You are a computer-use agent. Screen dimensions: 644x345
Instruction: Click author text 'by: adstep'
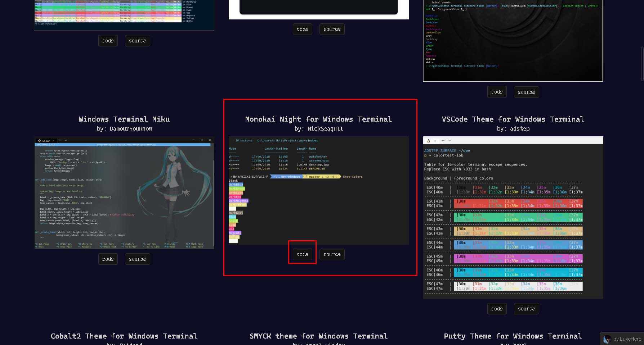tap(513, 128)
